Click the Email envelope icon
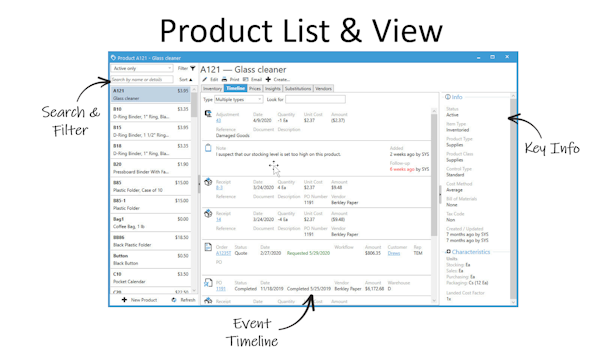This screenshot has width=600, height=360. pyautogui.click(x=245, y=80)
